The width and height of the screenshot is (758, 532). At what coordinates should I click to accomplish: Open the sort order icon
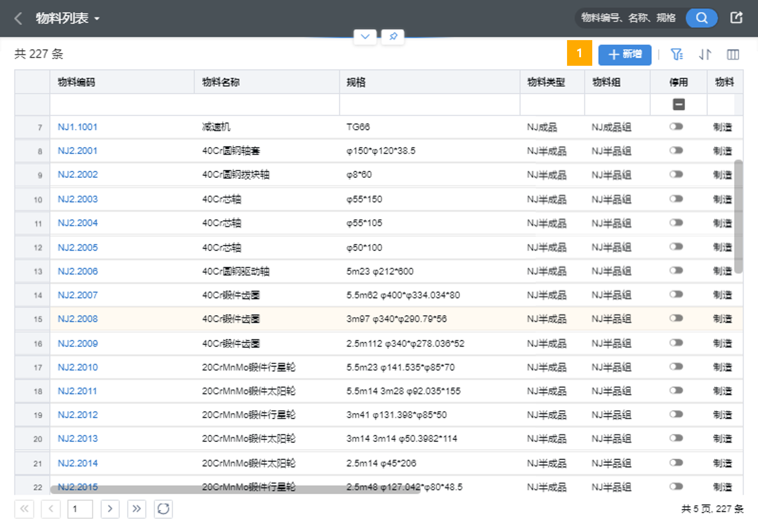coord(705,55)
